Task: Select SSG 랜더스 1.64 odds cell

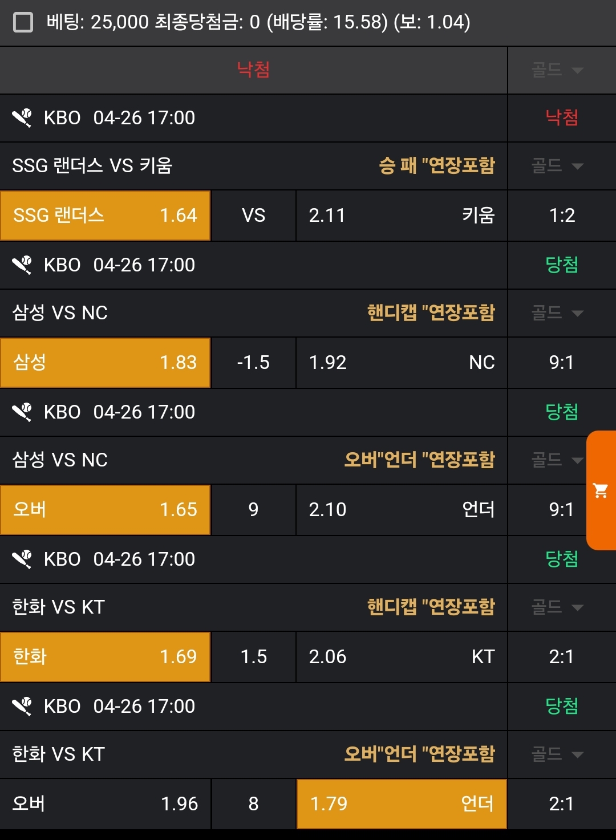Action: 106,216
